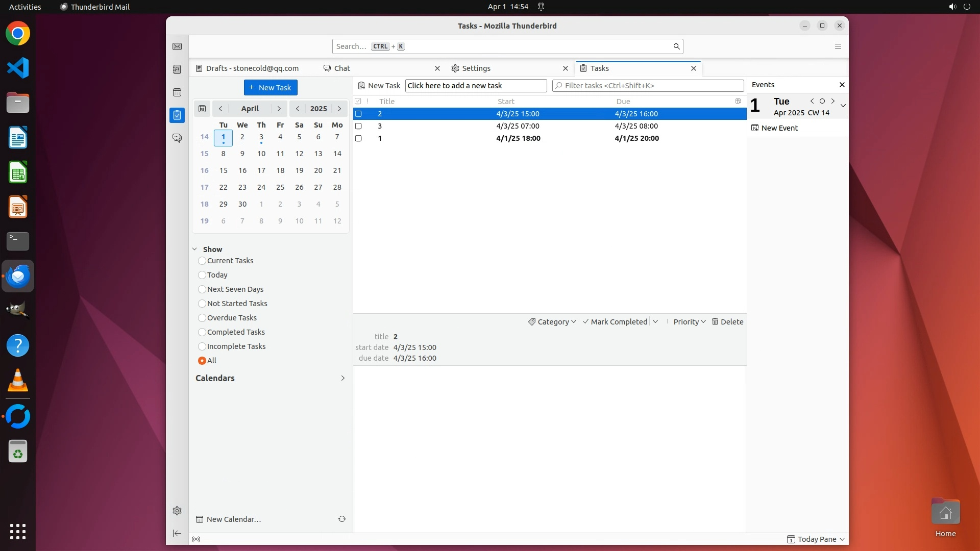980x551 pixels.
Task: Open the Settings gear in the sidebar
Action: coord(177,511)
